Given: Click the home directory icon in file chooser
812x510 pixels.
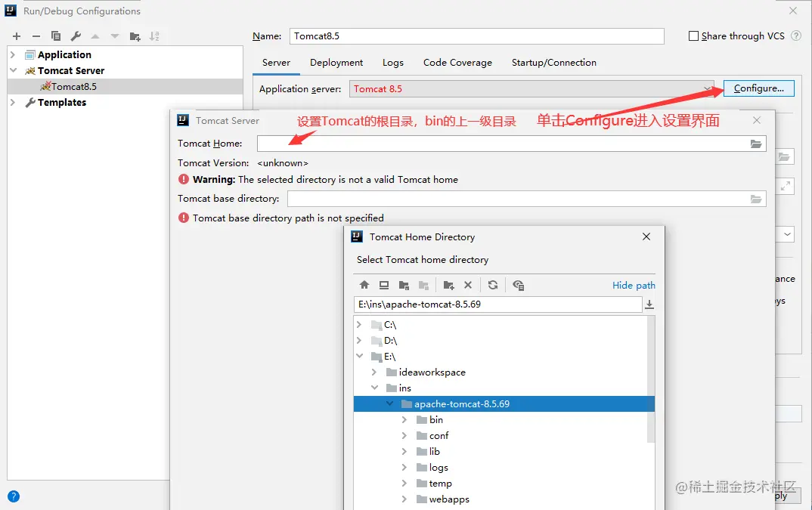Looking at the screenshot, I should [364, 285].
